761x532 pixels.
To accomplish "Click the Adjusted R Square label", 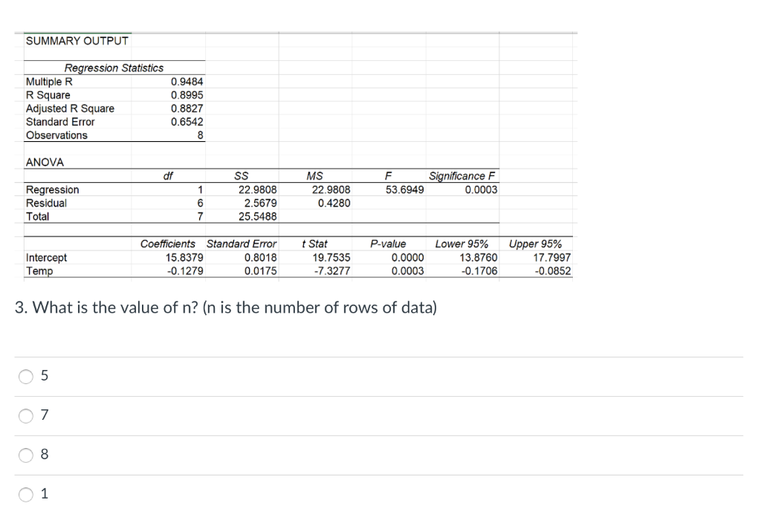I will (x=71, y=108).
